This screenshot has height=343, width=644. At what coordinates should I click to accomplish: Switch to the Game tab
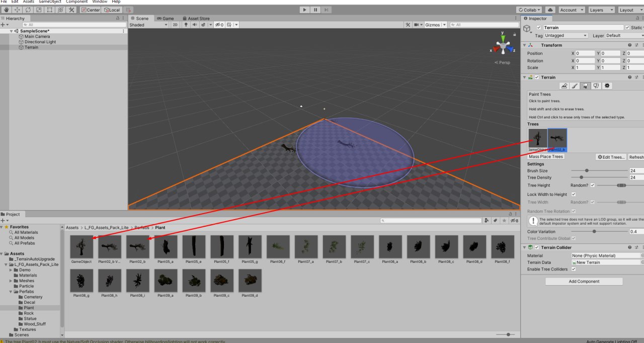click(x=165, y=18)
